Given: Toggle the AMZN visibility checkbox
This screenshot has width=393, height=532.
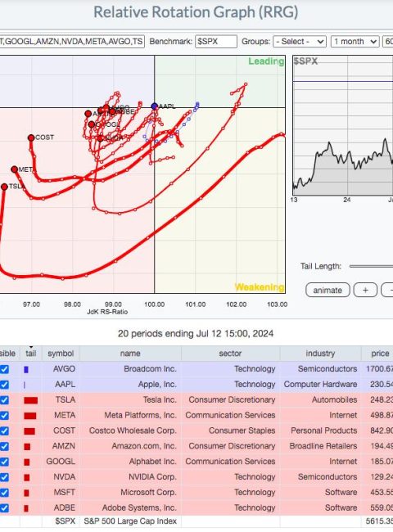Looking at the screenshot, I should pyautogui.click(x=4, y=446).
